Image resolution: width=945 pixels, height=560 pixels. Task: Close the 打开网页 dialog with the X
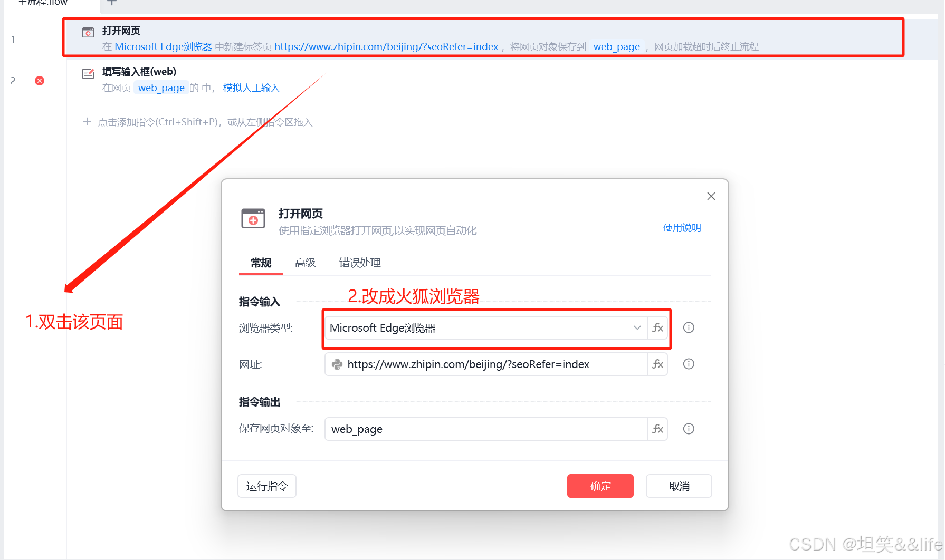point(711,196)
